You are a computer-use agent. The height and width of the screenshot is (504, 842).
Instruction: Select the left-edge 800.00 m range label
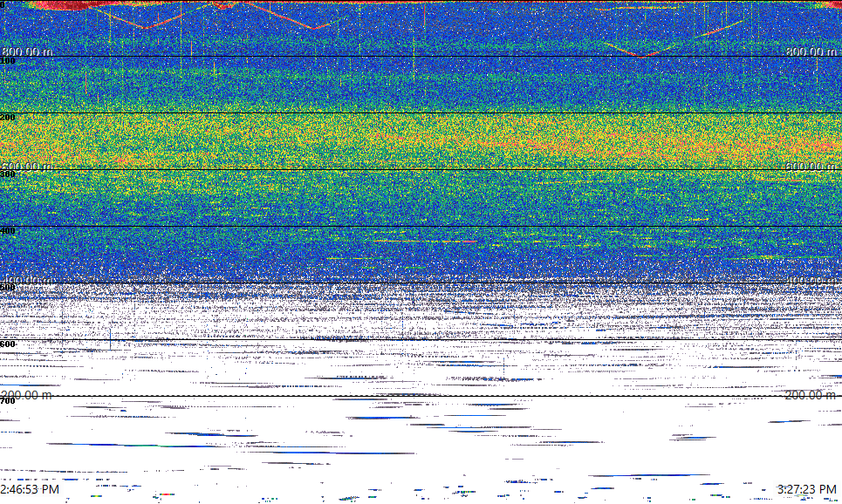point(27,51)
